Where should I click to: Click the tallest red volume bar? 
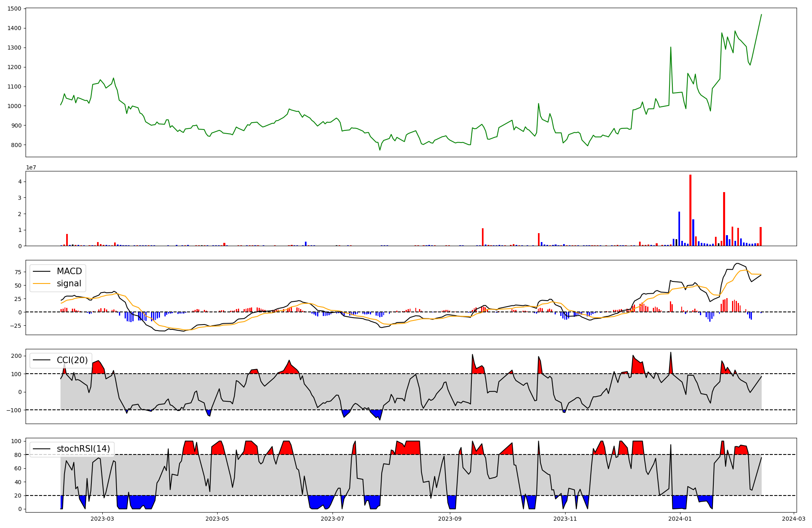[690, 210]
